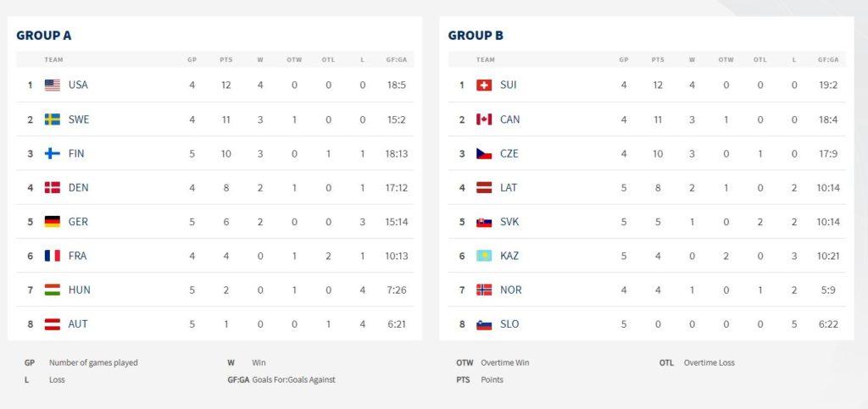Screen dimensions: 868x409
Task: Click the Canada flag icon
Action: pyautogui.click(x=484, y=119)
